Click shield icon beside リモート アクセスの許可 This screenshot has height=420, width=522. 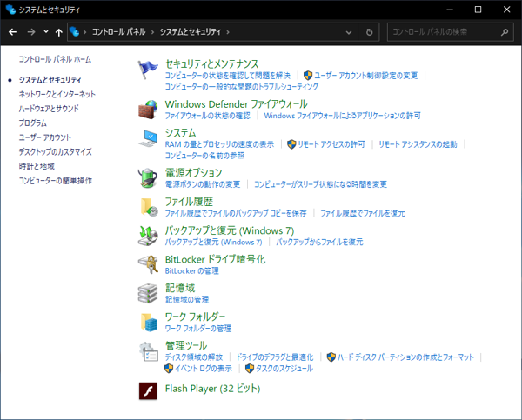291,144
